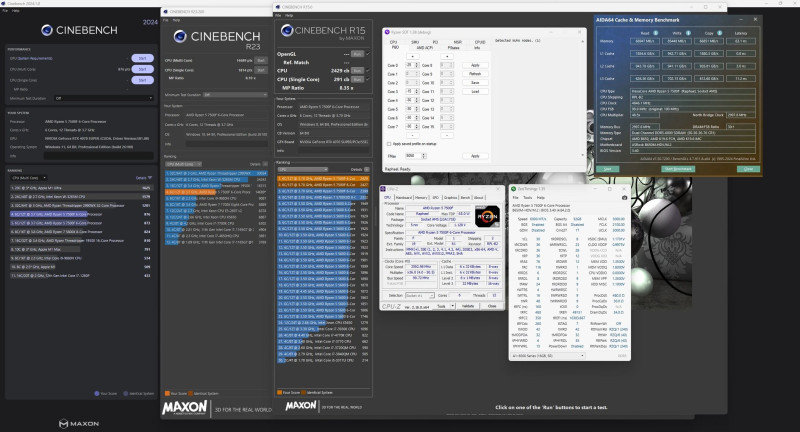Click the Ryzen SDT title bar app icon
Viewport: 800px width, 432px height.
387,32
